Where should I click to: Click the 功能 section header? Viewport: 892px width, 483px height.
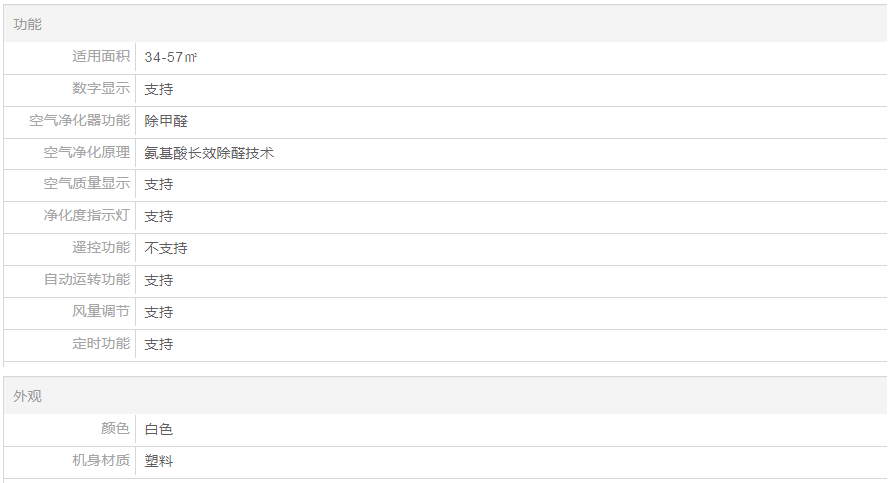28,24
